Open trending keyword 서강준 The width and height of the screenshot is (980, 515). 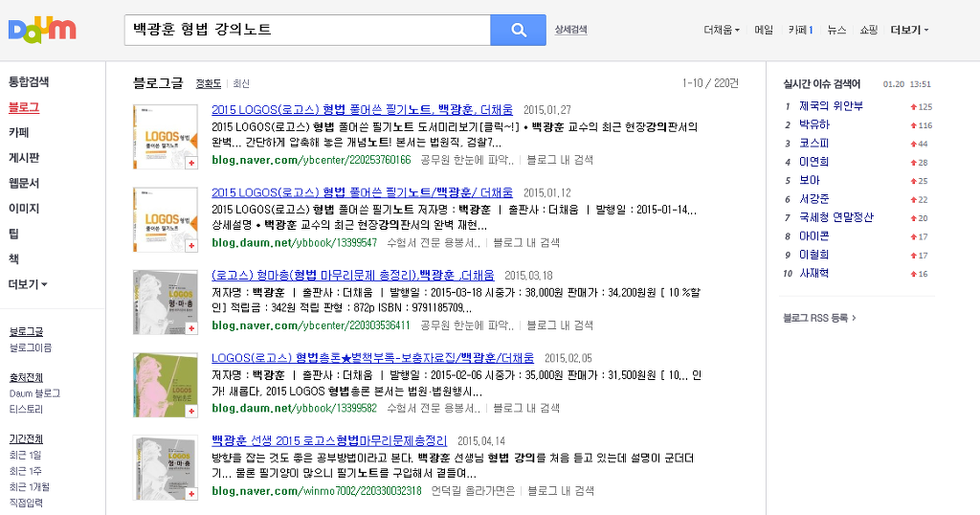click(x=814, y=199)
